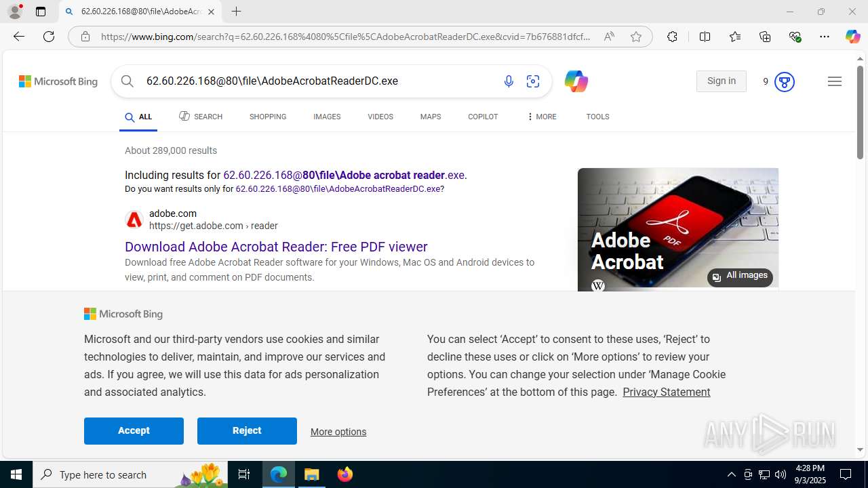Switch to the COPILOT tab
This screenshot has height=488, width=868.
483,117
